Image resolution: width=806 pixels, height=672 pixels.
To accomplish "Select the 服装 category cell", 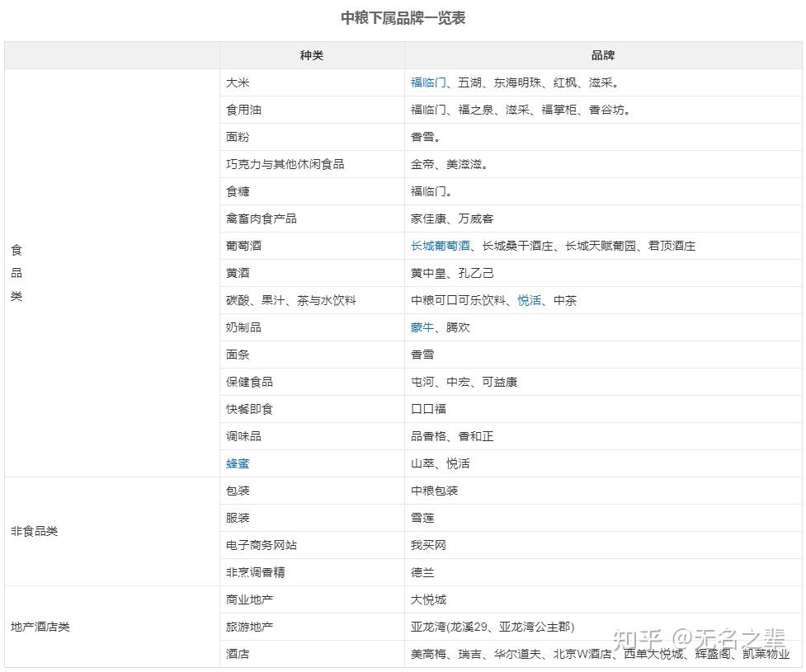I will click(312, 519).
